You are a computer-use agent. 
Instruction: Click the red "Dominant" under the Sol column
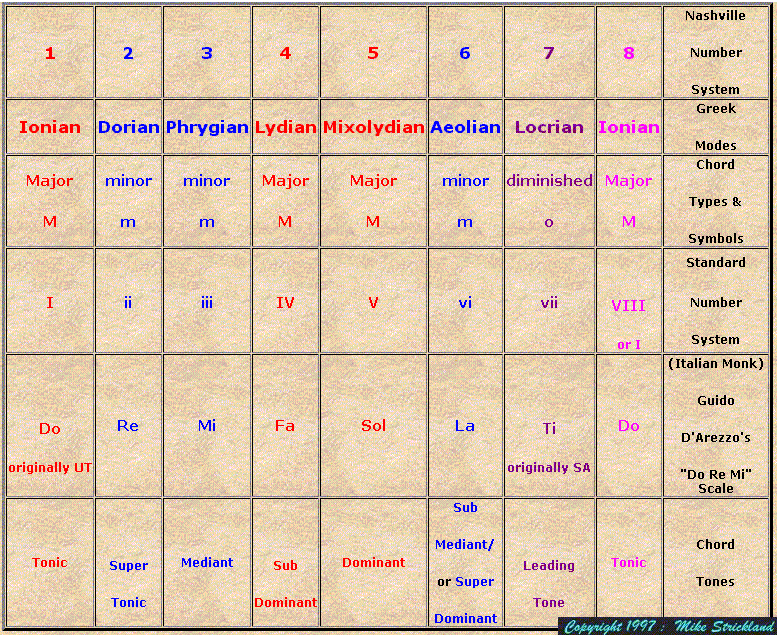pos(374,563)
